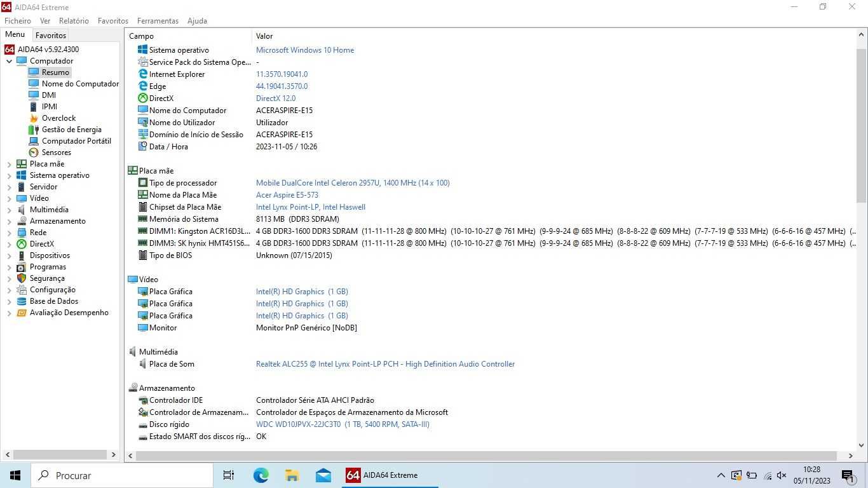Expand the Vídeo tree node
Screen dimensions: 868x488
click(x=10, y=198)
